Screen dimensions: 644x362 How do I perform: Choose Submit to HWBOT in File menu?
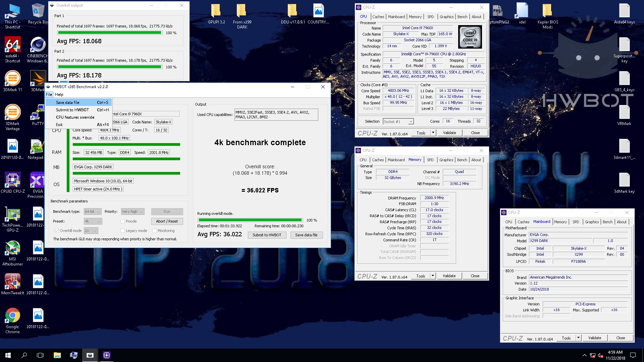coord(79,110)
